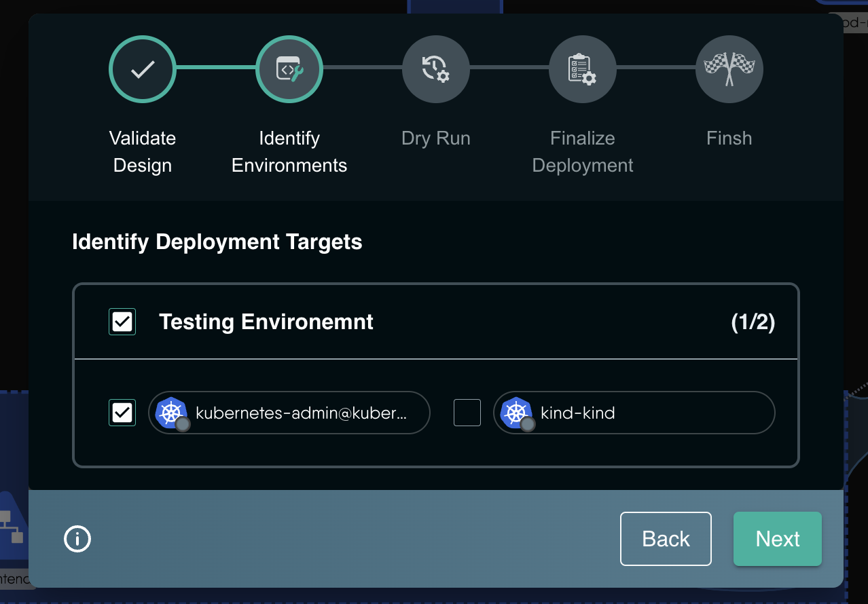Image resolution: width=868 pixels, height=604 pixels.
Task: Uncheck the kubernetes-admin context checkbox
Action: (x=122, y=412)
